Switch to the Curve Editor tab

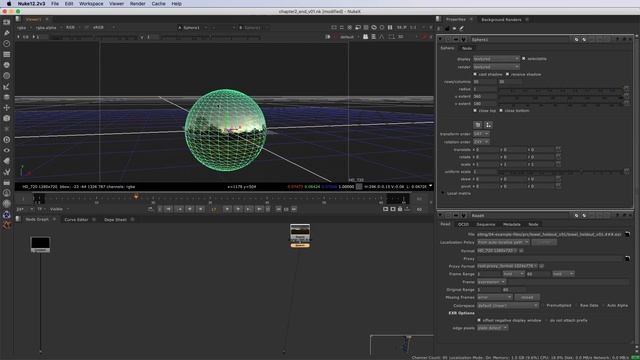tap(76, 220)
